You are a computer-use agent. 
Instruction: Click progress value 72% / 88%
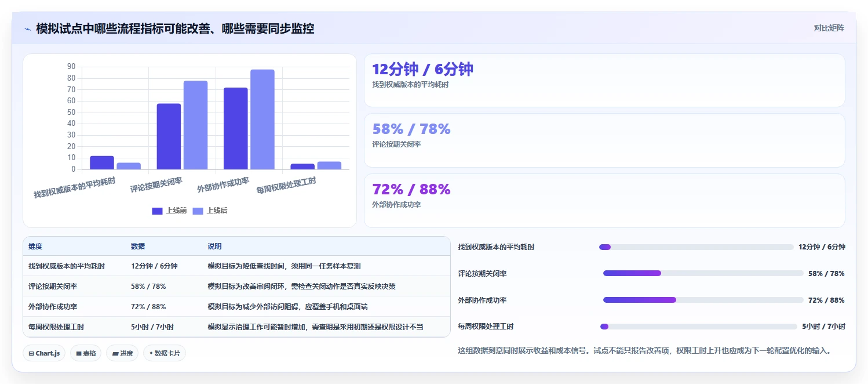point(826,300)
